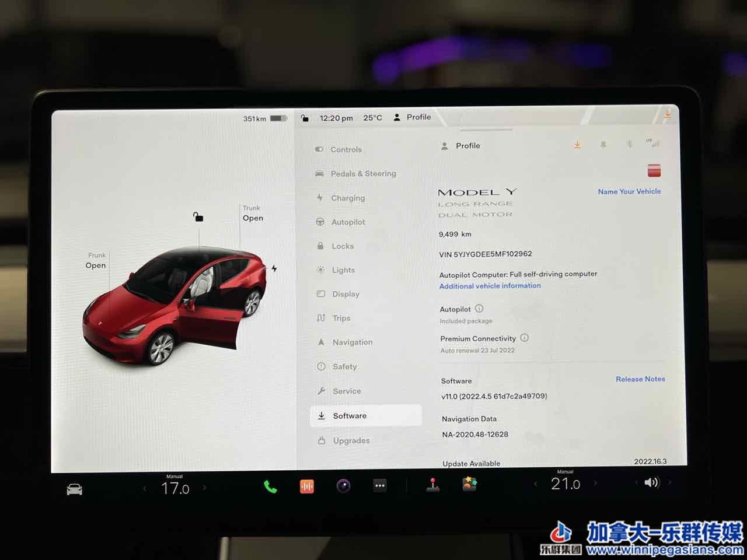Click the Name Your Vehicle link
The image size is (747, 560).
[x=629, y=191]
